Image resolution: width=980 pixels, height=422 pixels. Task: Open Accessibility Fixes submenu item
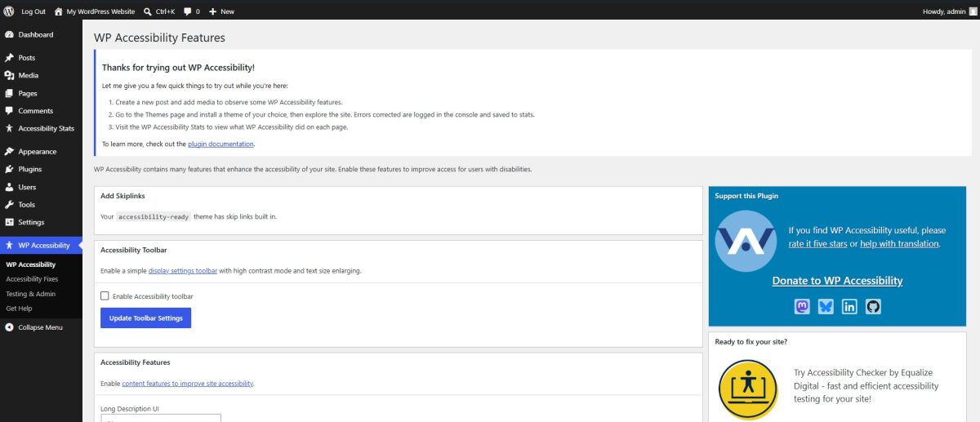coord(32,279)
